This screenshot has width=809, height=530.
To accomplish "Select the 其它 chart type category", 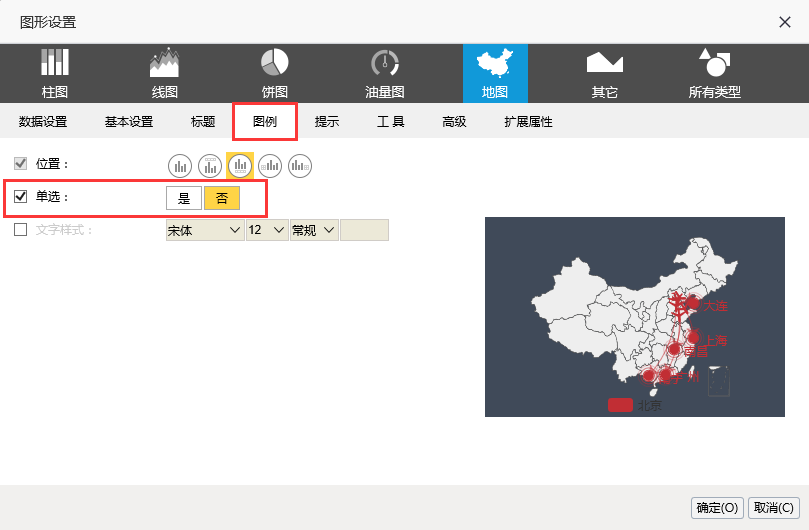I will click(x=605, y=73).
